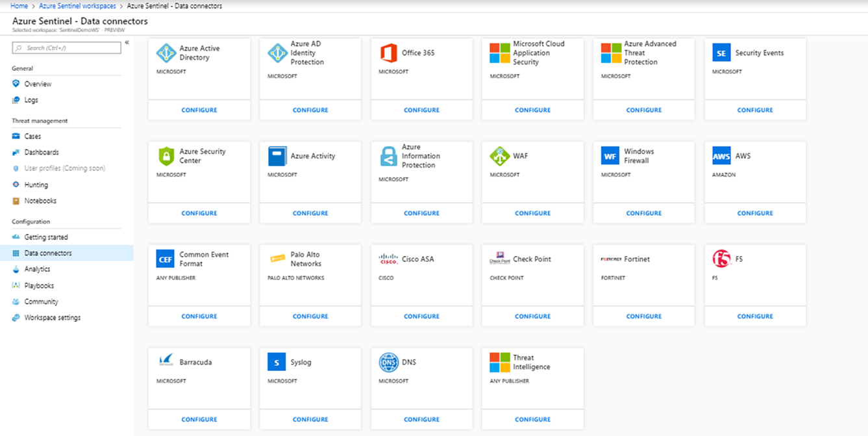The height and width of the screenshot is (436, 868).
Task: Focus the sidebar Search (Ctrl+/) field
Action: pyautogui.click(x=67, y=47)
